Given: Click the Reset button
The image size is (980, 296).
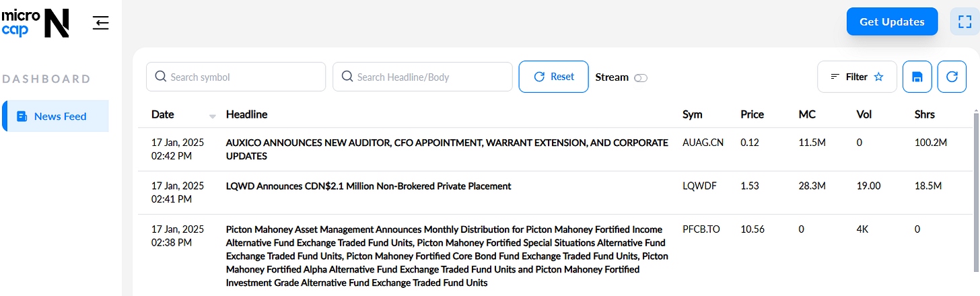Looking at the screenshot, I should (x=554, y=77).
